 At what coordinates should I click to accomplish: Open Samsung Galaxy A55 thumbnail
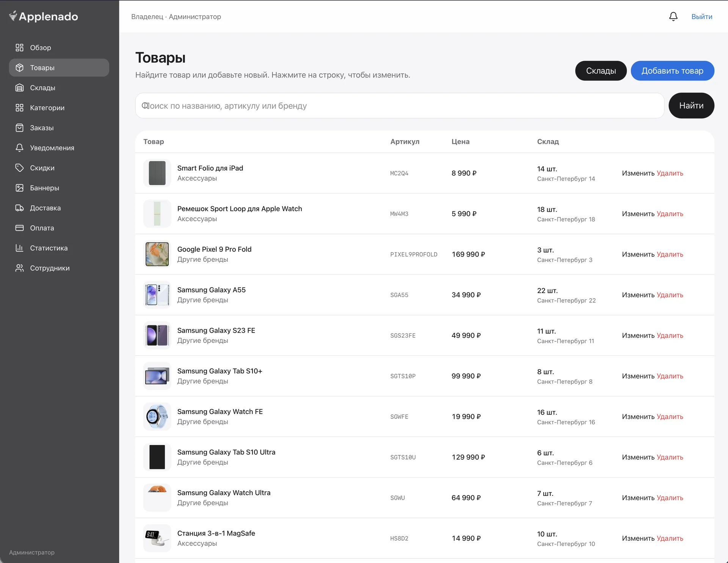157,295
